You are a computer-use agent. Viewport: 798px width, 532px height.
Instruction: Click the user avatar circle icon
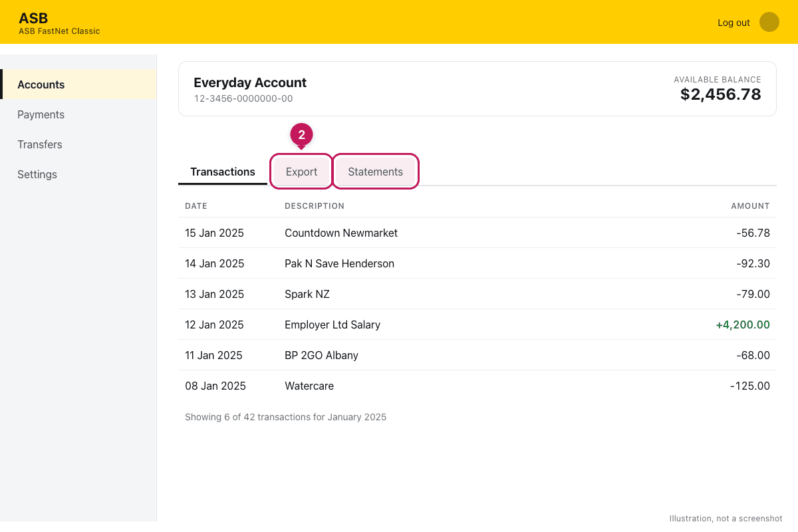(x=769, y=22)
